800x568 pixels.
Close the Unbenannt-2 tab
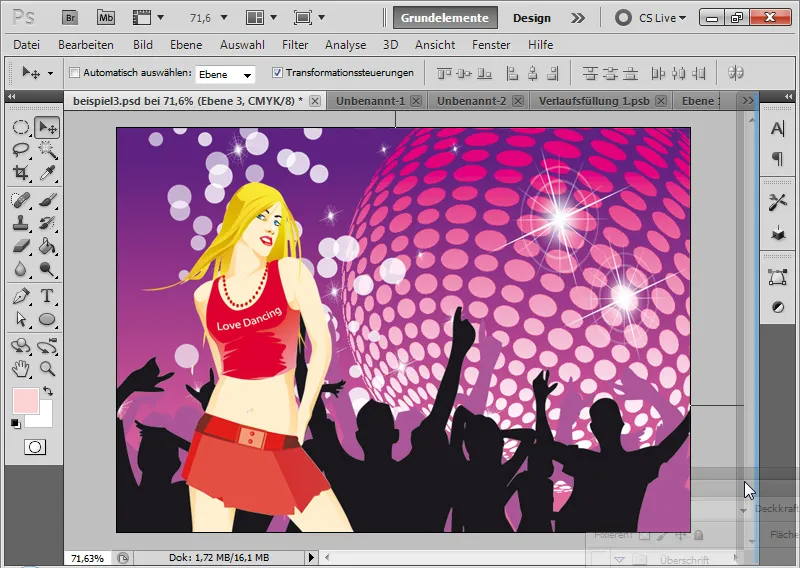(x=518, y=101)
